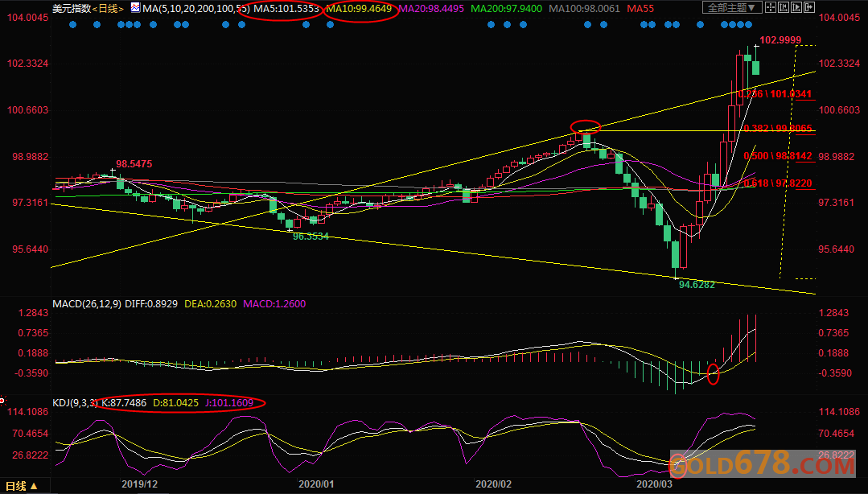Click the MA55 label
The width and height of the screenshot is (868, 494).
coord(640,8)
